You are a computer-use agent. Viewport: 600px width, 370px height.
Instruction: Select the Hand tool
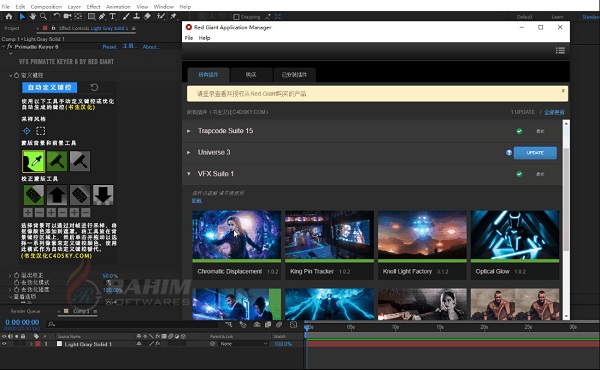coord(33,16)
